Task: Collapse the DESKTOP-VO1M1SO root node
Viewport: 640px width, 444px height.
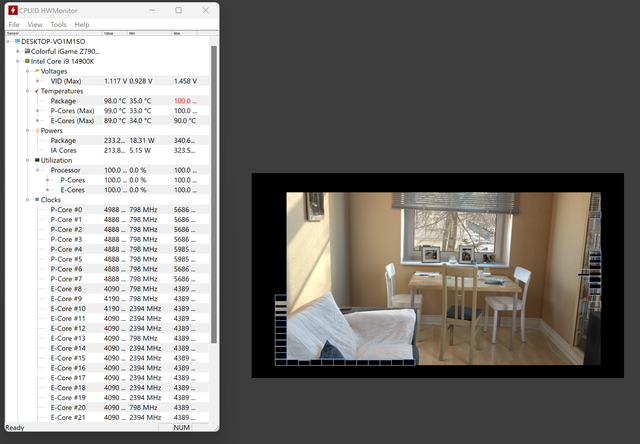Action: pyautogui.click(x=8, y=41)
